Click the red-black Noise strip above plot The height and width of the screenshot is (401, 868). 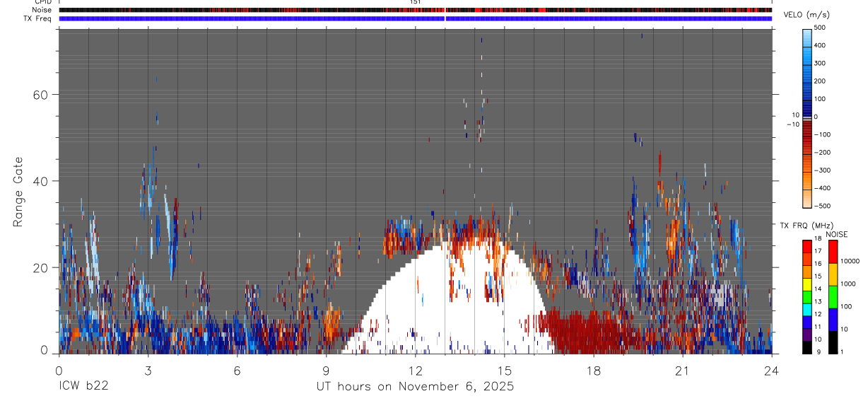pos(416,10)
